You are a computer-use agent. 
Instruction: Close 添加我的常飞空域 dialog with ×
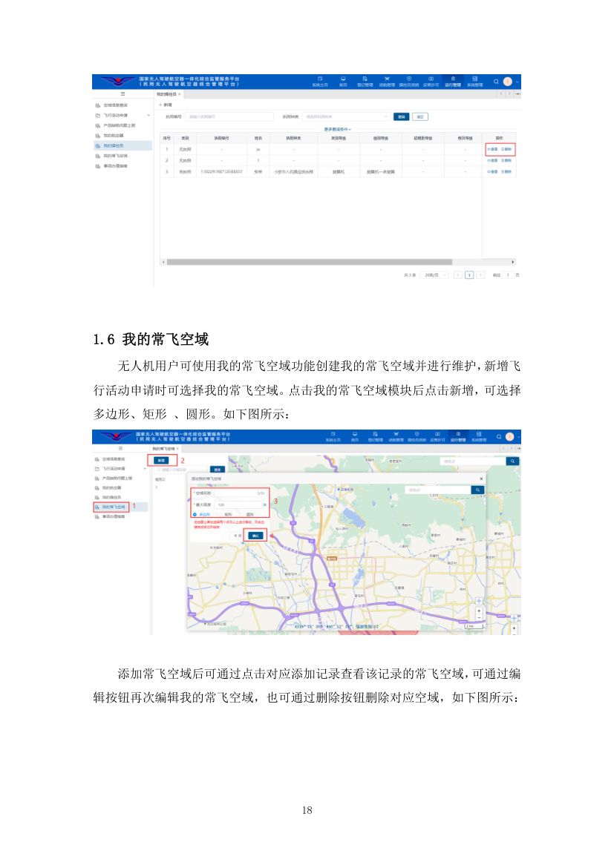pos(481,479)
